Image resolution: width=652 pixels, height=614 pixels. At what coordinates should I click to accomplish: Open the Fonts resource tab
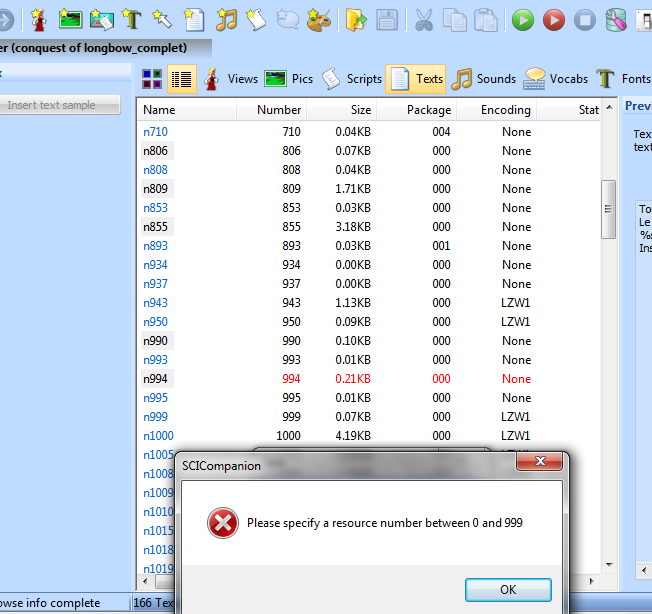[623, 79]
